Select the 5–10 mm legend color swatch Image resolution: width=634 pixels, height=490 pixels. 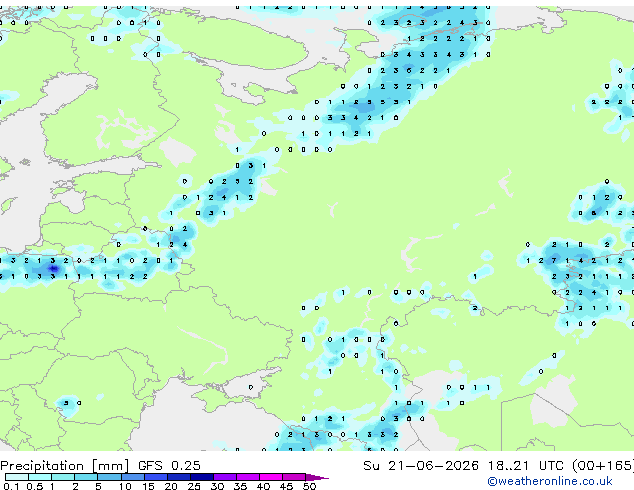[x=109, y=477]
